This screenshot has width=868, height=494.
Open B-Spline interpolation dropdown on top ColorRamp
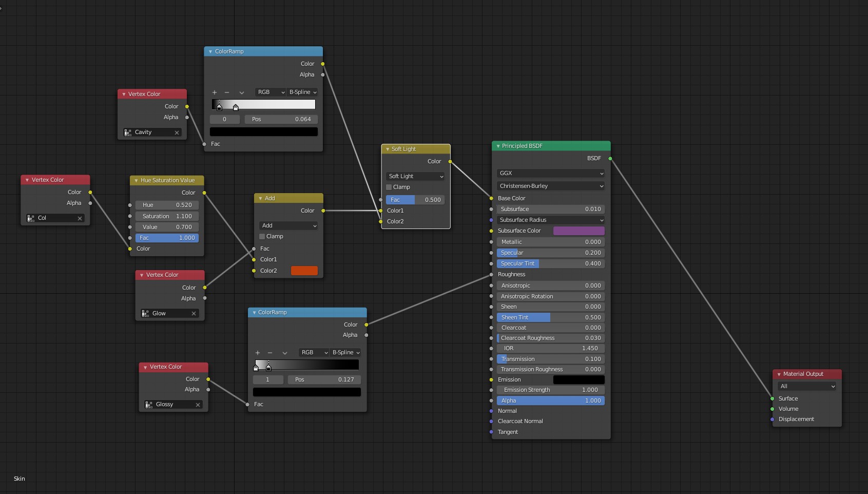tap(303, 92)
